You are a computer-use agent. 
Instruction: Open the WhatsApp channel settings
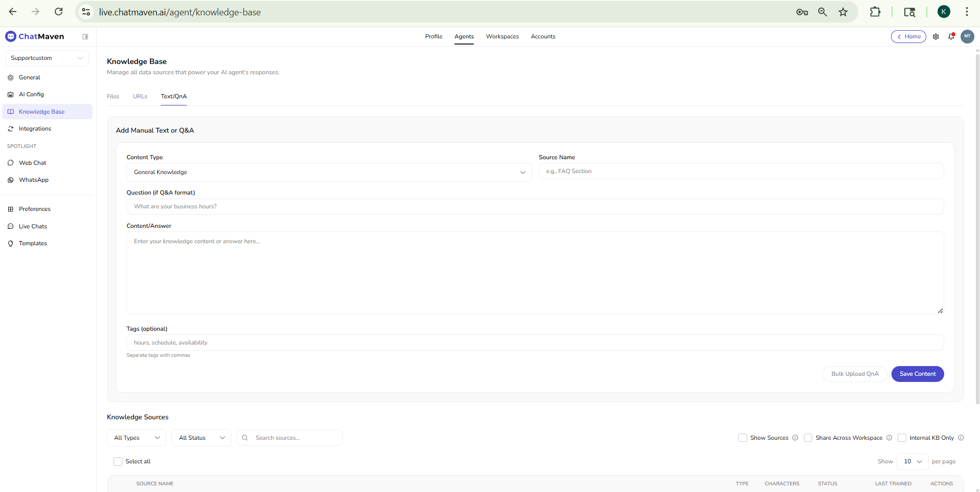tap(34, 180)
